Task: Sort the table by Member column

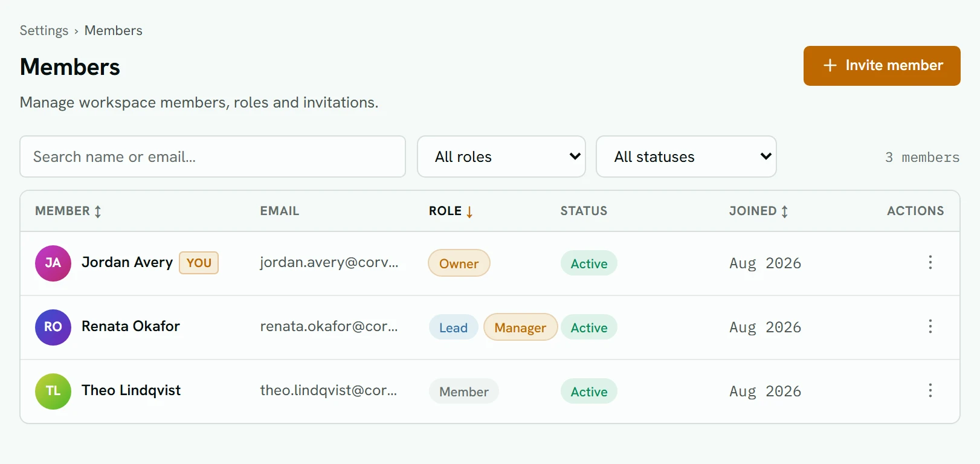Action: coord(68,211)
